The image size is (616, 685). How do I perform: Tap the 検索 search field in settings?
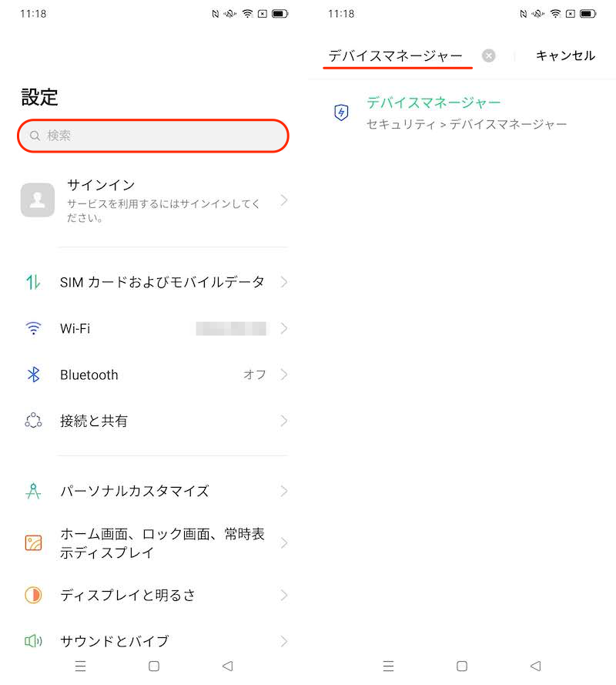154,136
